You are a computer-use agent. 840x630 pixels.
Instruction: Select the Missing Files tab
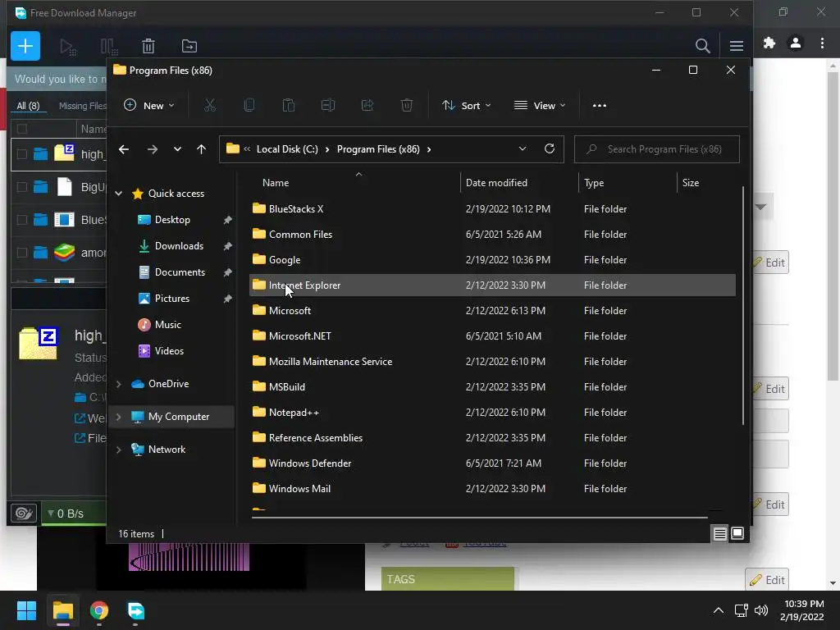point(83,106)
